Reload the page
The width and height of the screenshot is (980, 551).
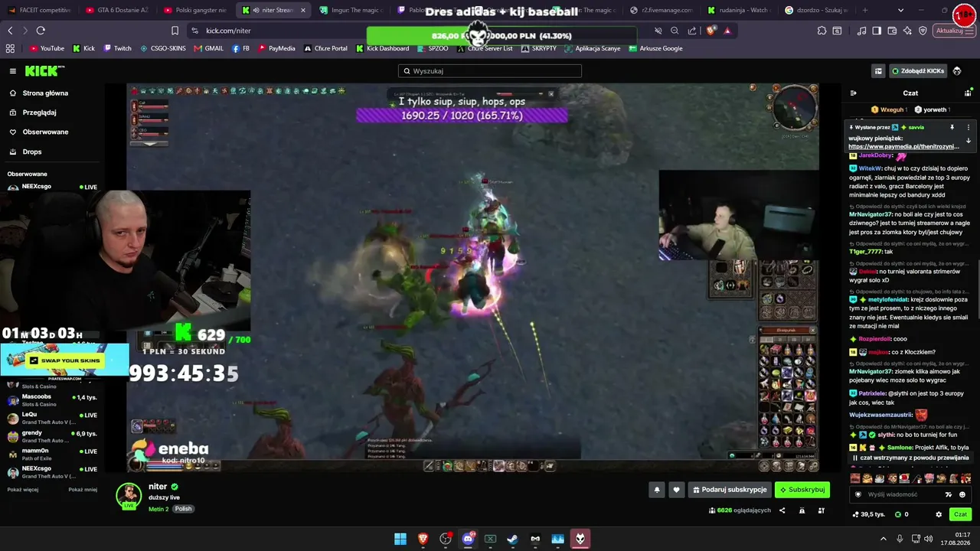pyautogui.click(x=41, y=31)
